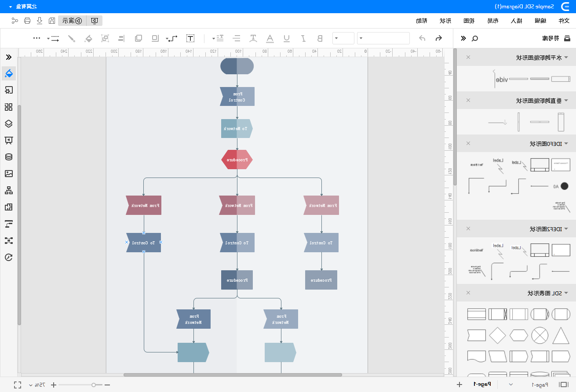Viewport: 576px width, 392px height.
Task: Collapse the sidebar with the double chevron
Action: (x=8, y=57)
